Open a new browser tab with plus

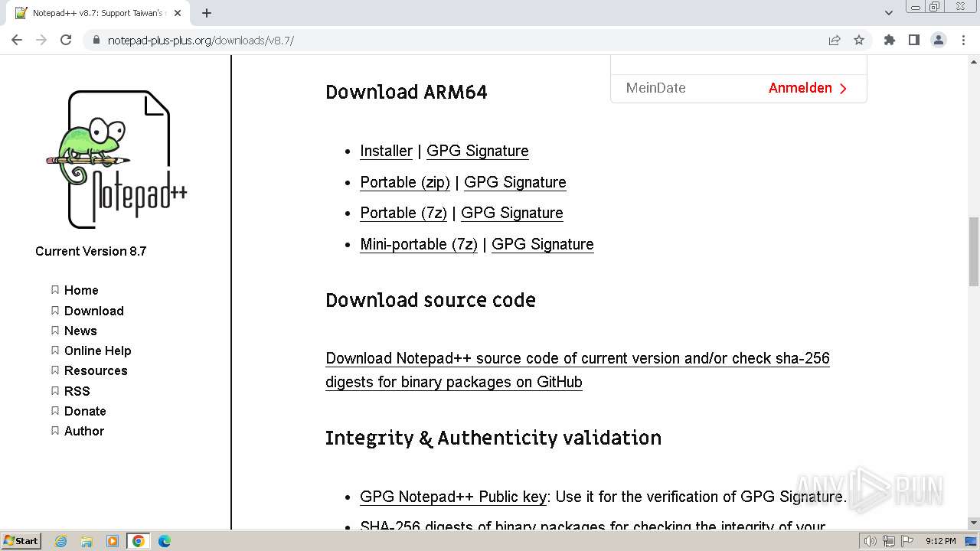207,12
